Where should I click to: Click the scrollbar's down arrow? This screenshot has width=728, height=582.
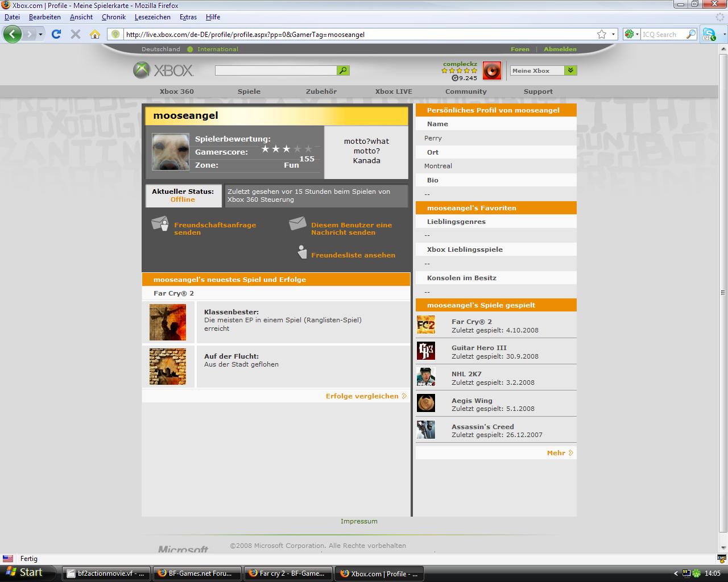(x=723, y=548)
